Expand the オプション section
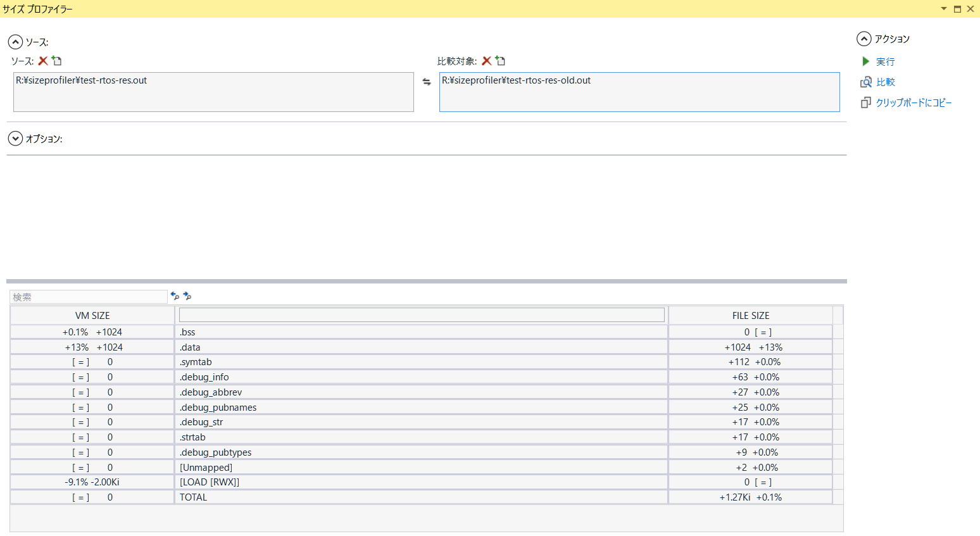The width and height of the screenshot is (980, 536). click(x=15, y=139)
